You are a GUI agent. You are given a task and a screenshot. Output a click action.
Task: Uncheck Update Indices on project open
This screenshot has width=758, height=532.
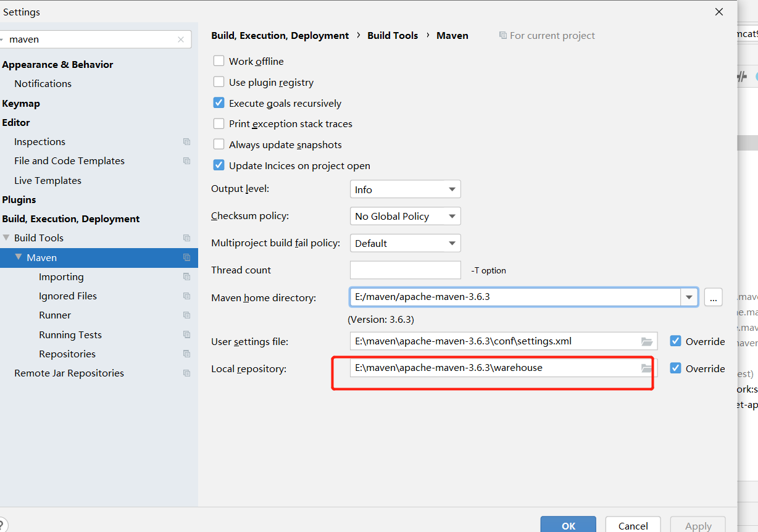pyautogui.click(x=219, y=165)
